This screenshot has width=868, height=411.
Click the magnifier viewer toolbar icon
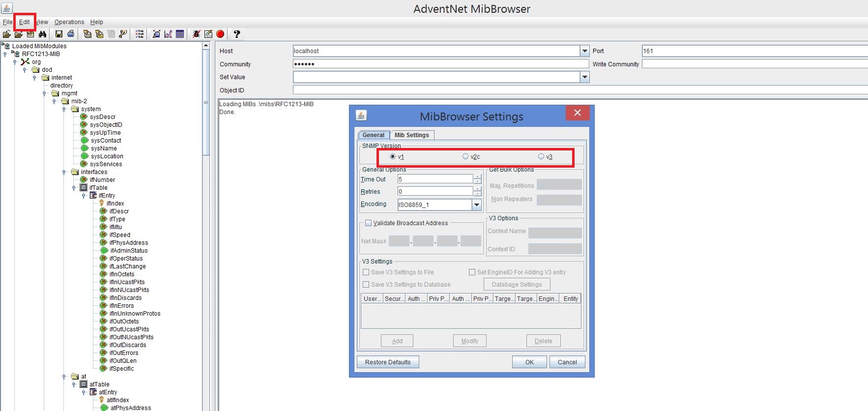[x=156, y=34]
